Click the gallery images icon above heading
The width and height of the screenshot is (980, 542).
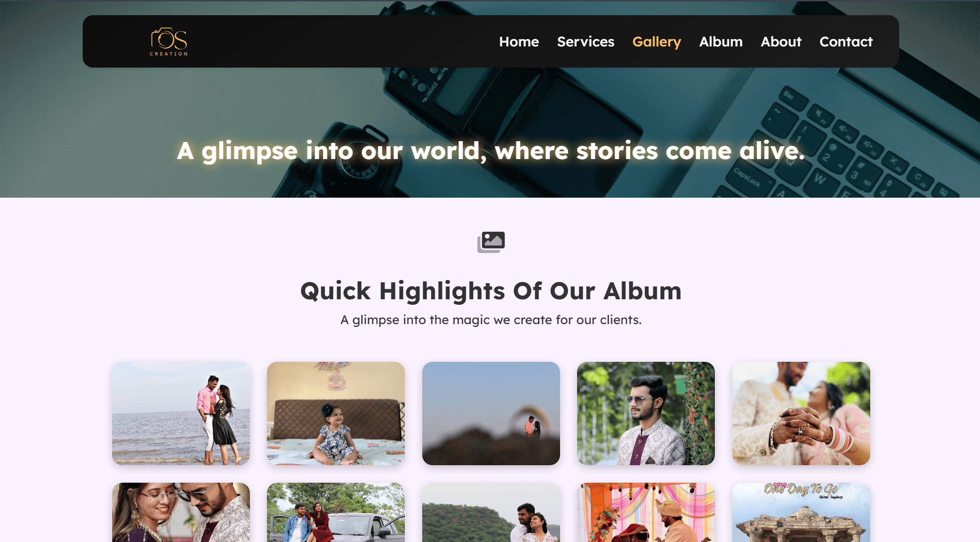(x=491, y=242)
